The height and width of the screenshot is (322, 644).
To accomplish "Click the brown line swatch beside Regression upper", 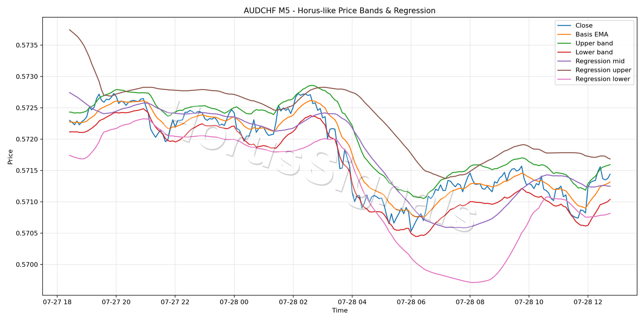I will [x=564, y=70].
